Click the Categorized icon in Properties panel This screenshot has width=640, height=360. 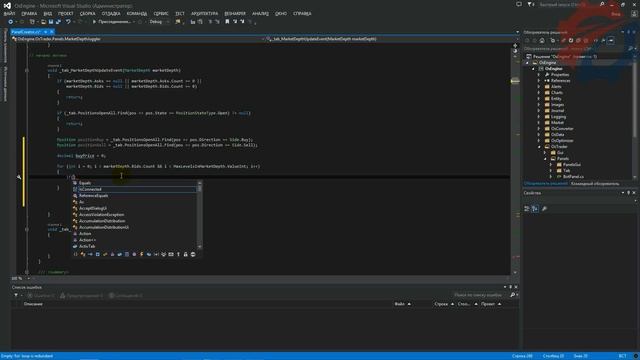point(527,209)
